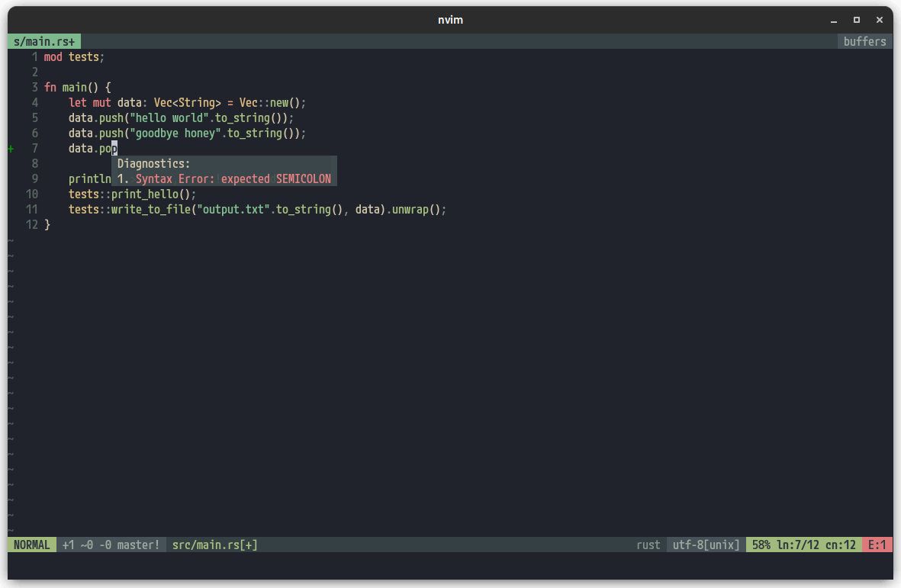Click the src/main.rs[+] filename in statusline

[x=215, y=545]
